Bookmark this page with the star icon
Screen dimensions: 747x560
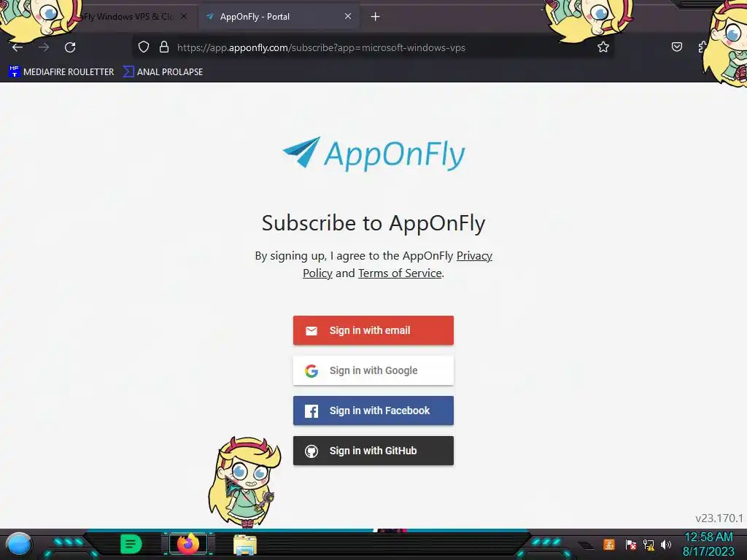click(x=603, y=47)
